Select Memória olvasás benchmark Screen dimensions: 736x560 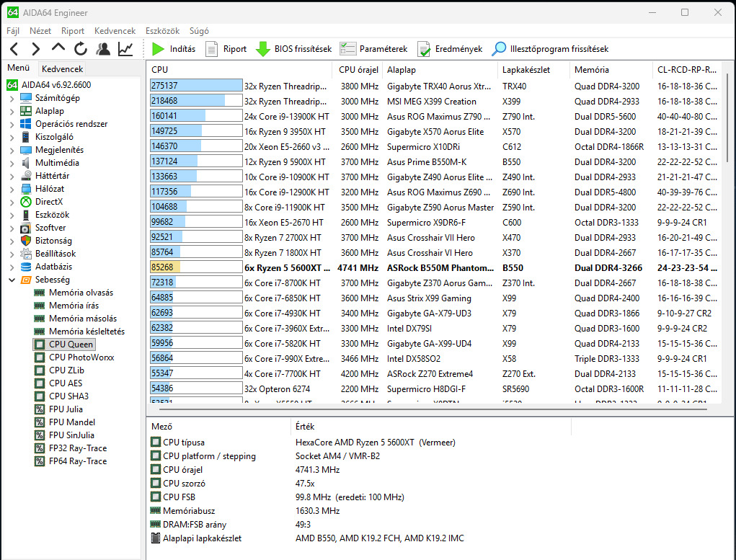point(74,293)
